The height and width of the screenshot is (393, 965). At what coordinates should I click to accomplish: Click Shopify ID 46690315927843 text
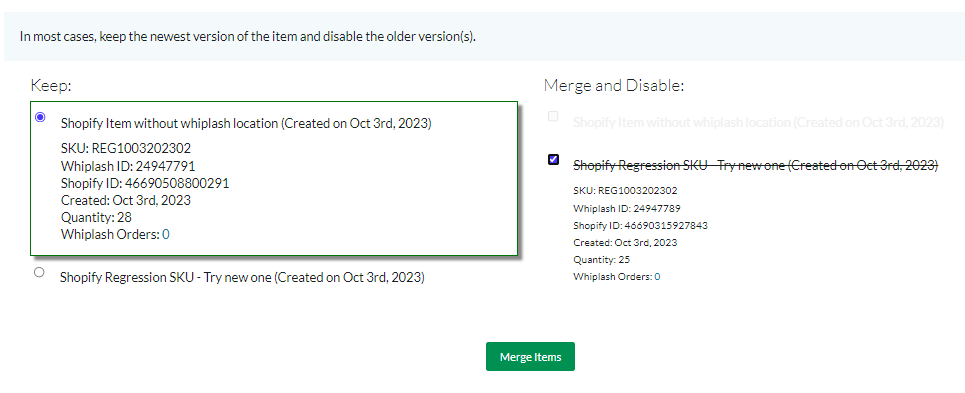pos(640,225)
